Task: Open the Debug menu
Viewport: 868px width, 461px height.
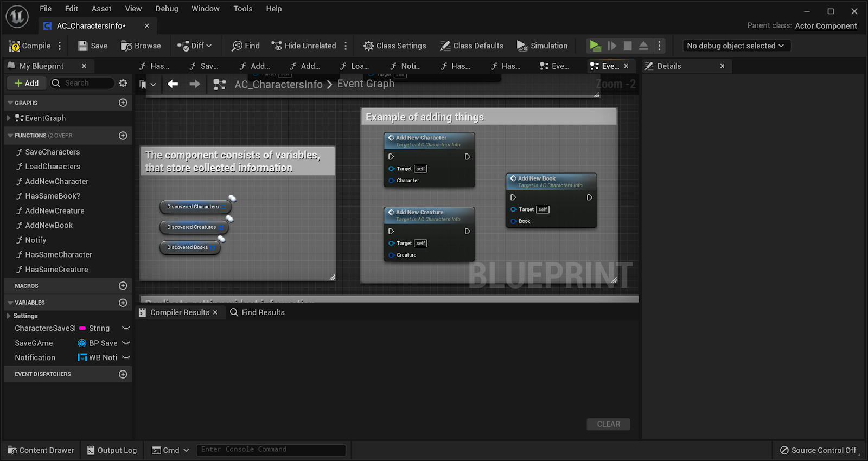Action: [167, 9]
